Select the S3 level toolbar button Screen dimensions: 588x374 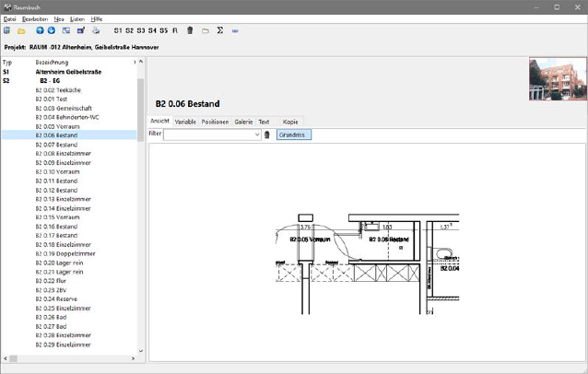coord(141,30)
